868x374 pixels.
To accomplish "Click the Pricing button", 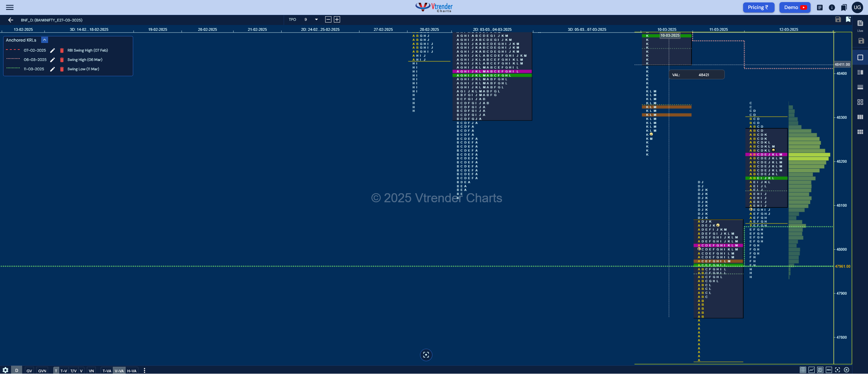I will [758, 7].
